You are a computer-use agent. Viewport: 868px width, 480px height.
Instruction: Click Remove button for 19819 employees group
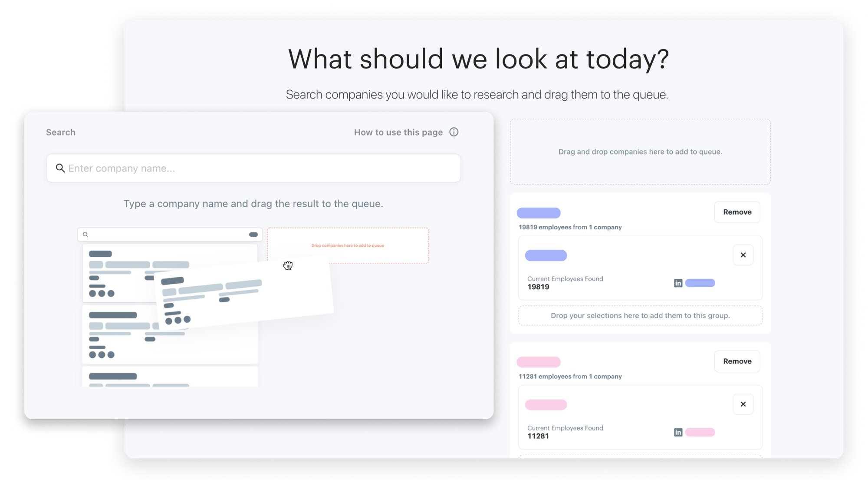pos(737,212)
